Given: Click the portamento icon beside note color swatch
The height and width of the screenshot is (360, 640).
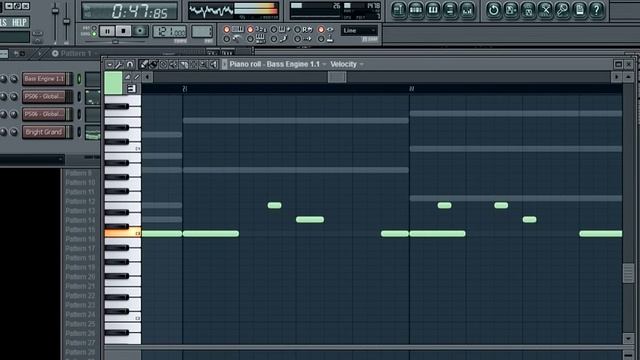Looking at the screenshot, I should click(x=137, y=77).
